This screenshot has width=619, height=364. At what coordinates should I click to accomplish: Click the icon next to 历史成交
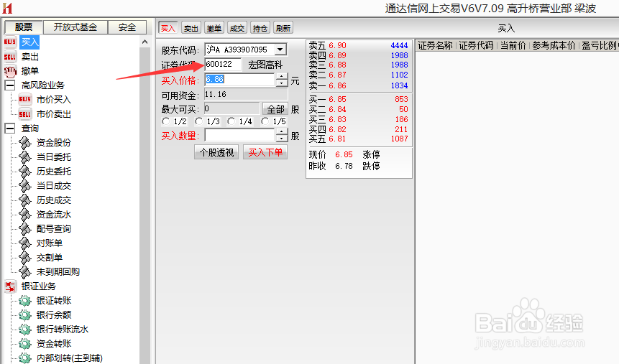[25, 200]
